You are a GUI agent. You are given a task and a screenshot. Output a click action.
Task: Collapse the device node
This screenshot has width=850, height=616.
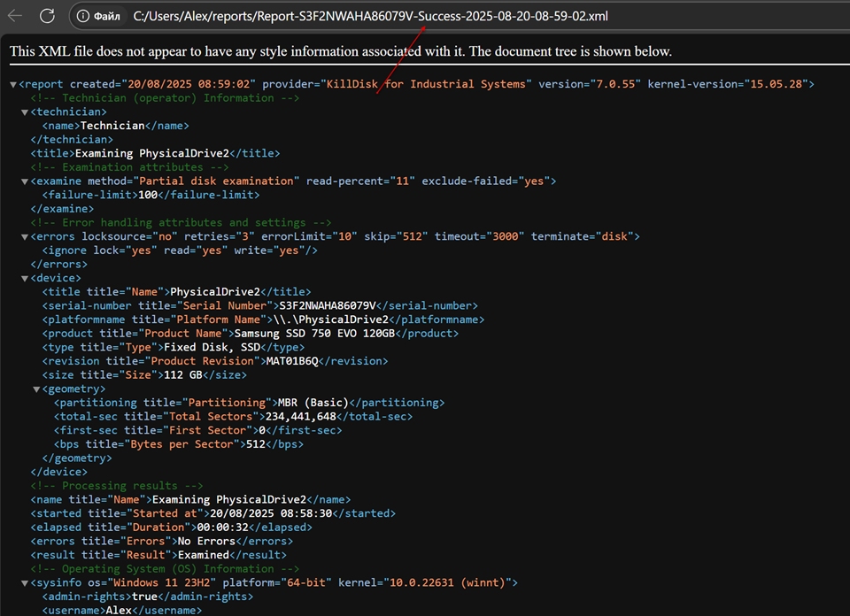click(x=25, y=278)
